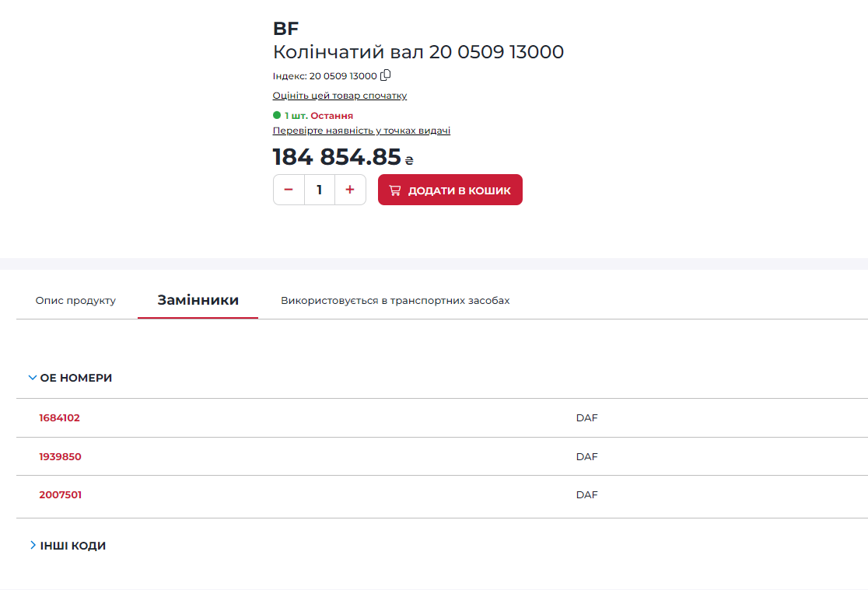Image resolution: width=868 pixels, height=590 pixels.
Task: Collapse the ОЕ НОМЕРИ section chevron
Action: (32, 378)
